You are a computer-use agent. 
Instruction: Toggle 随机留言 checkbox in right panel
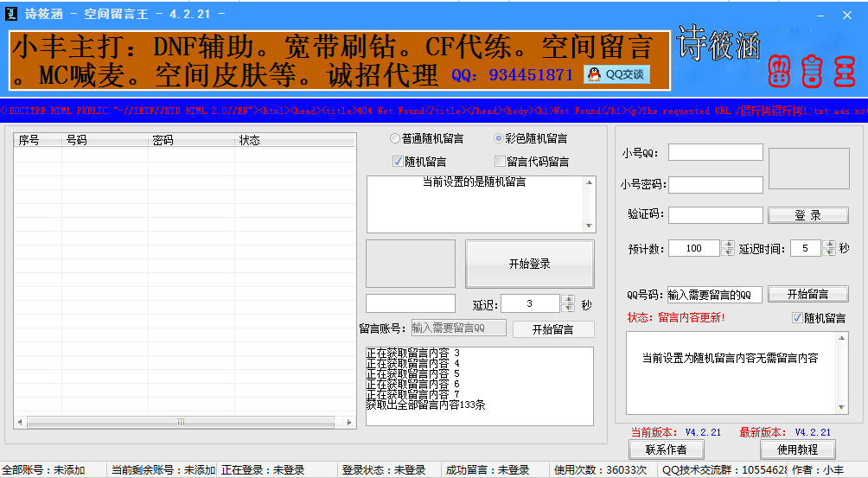coord(819,318)
